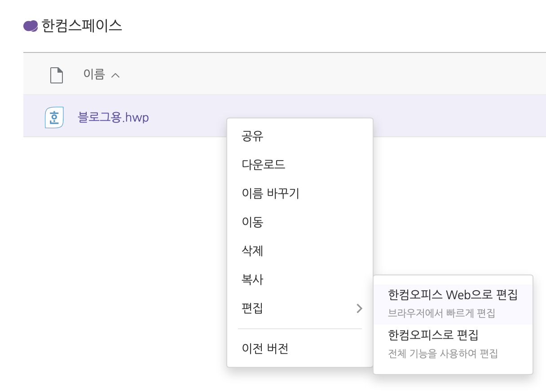This screenshot has height=392, width=546.
Task: Click the 한컴스페이스 title text
Action: point(82,26)
